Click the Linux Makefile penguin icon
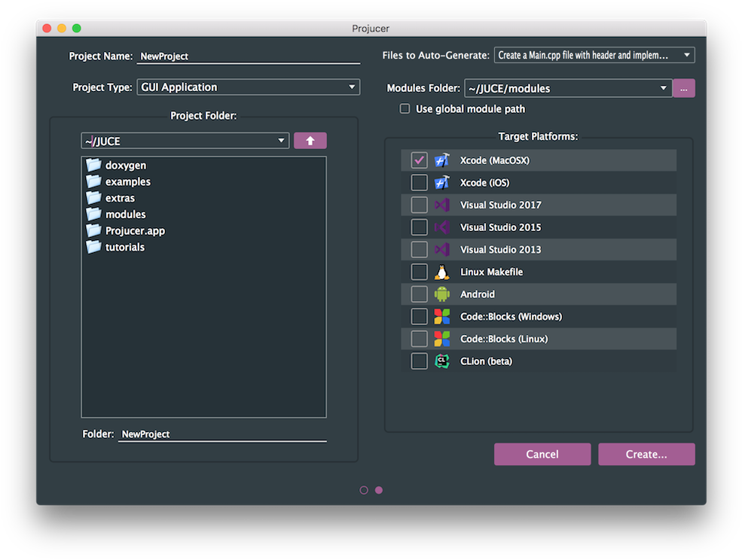Image resolution: width=742 pixels, height=560 pixels. click(441, 271)
